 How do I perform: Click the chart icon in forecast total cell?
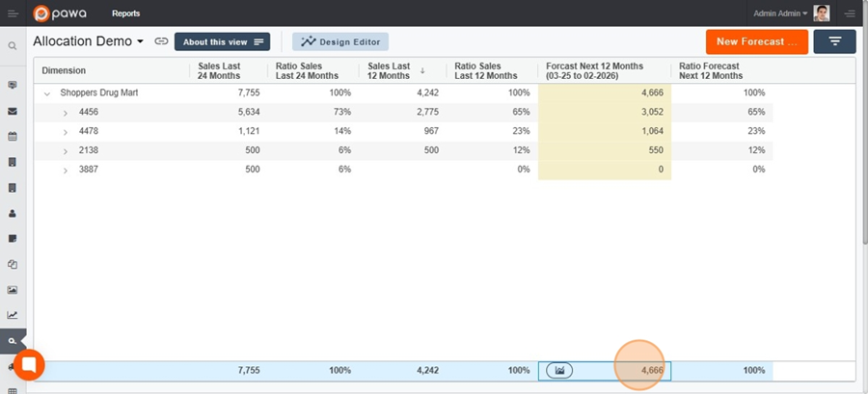pos(559,370)
